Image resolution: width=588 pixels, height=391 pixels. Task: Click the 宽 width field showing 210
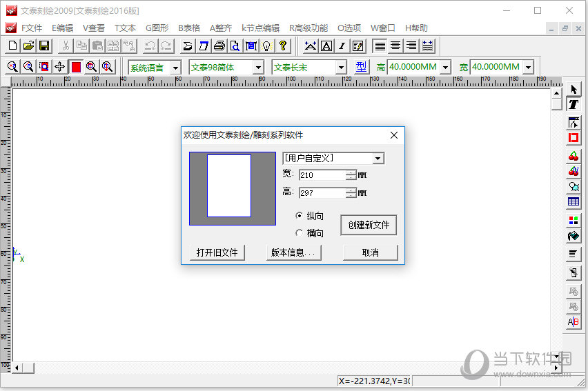click(322, 175)
